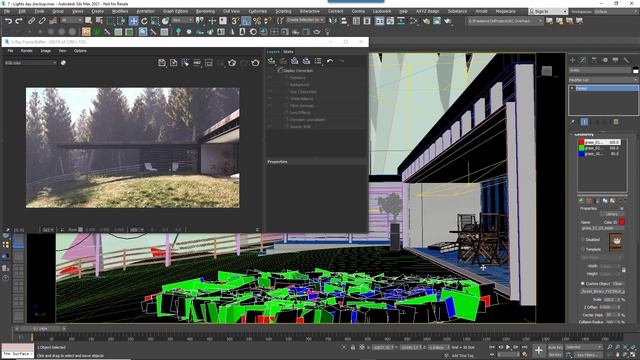Open the reference coordinate system dropdown
Screen dimensions: 640x360
pos(182,20)
